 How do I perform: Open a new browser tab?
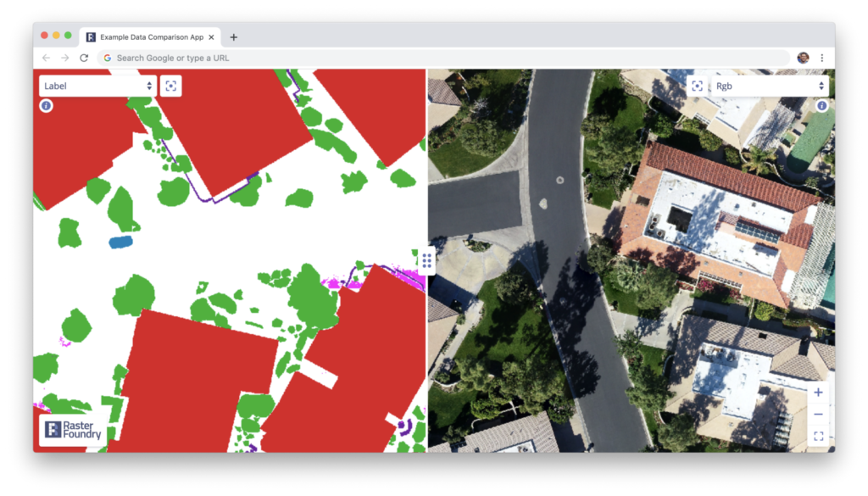(x=233, y=36)
